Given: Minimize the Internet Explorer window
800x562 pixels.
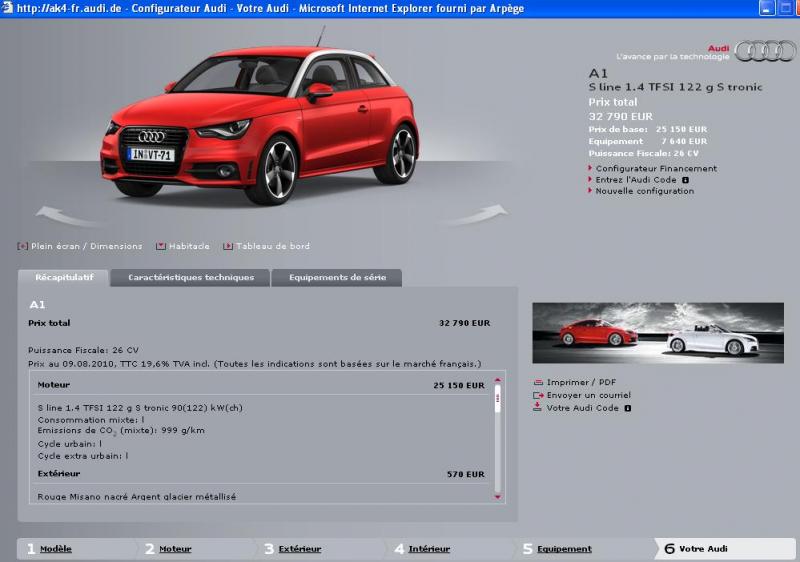Looking at the screenshot, I should click(x=767, y=8).
